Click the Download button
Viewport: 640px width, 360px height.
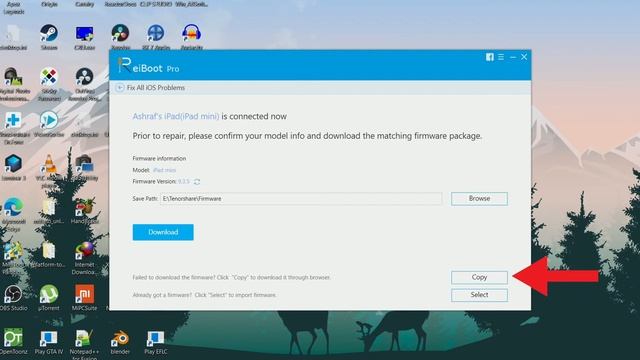click(x=163, y=232)
